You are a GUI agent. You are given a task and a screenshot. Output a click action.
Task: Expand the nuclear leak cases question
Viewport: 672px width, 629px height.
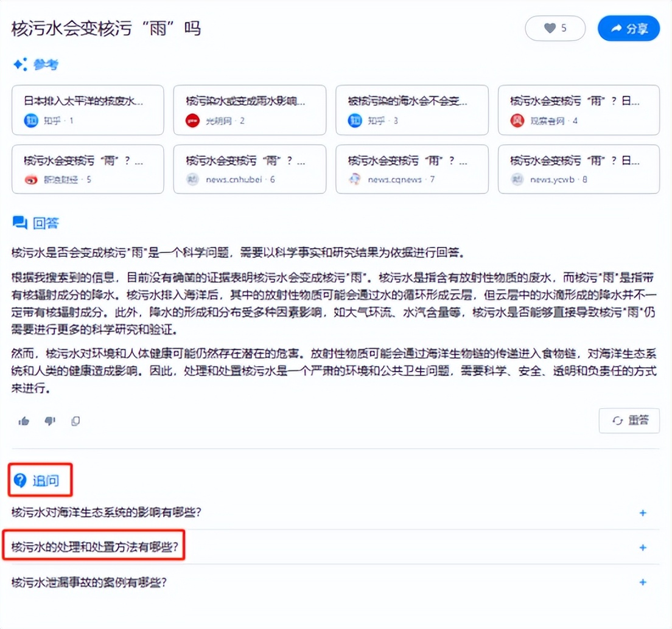tap(643, 582)
